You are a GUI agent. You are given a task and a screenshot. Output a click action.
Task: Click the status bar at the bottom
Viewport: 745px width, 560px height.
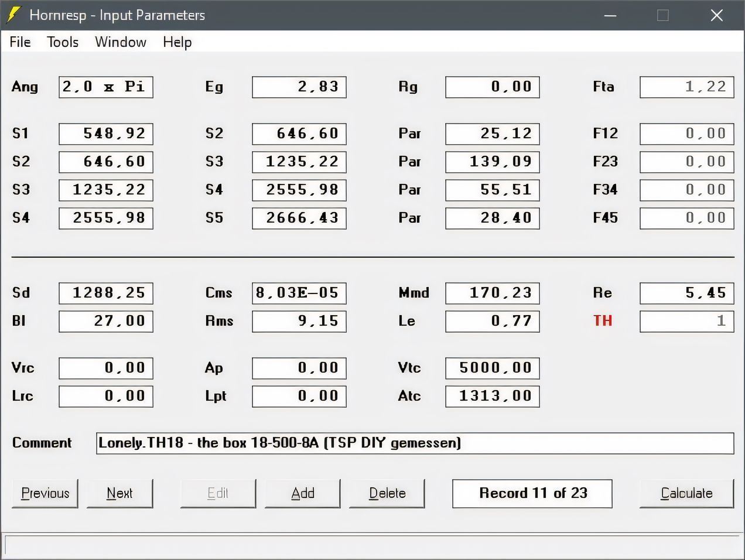click(372, 545)
